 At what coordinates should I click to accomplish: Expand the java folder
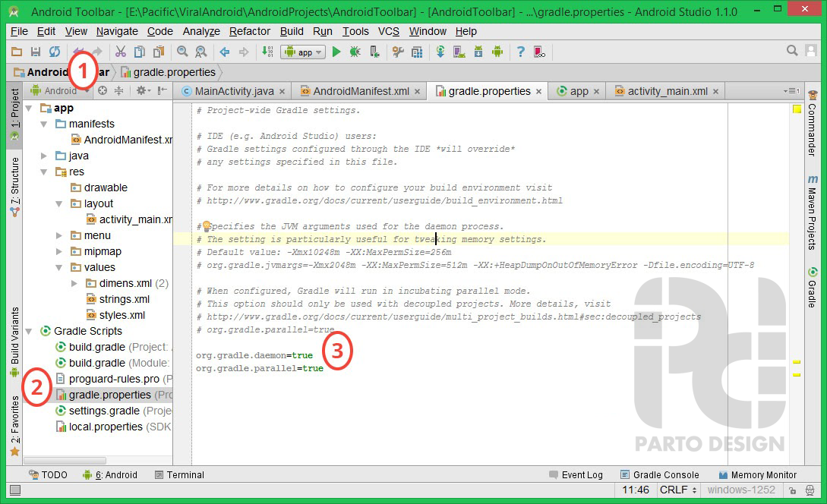tap(44, 156)
